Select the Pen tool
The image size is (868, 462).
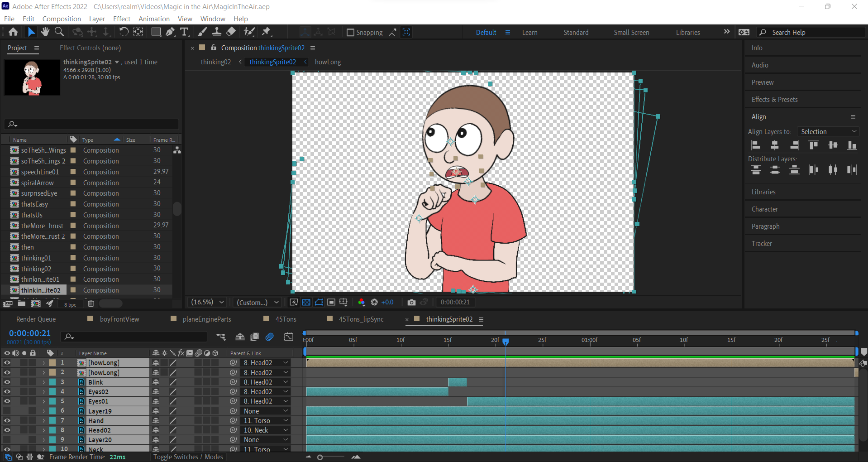click(x=170, y=32)
